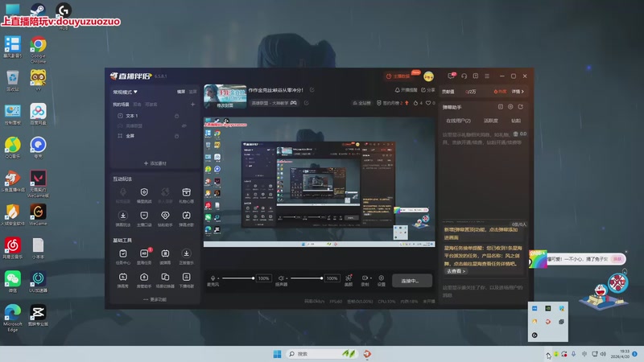Image resolution: width=644 pixels, height=362 pixels.
Task: Open the hamburger menu in title bar
Action: coord(487,76)
